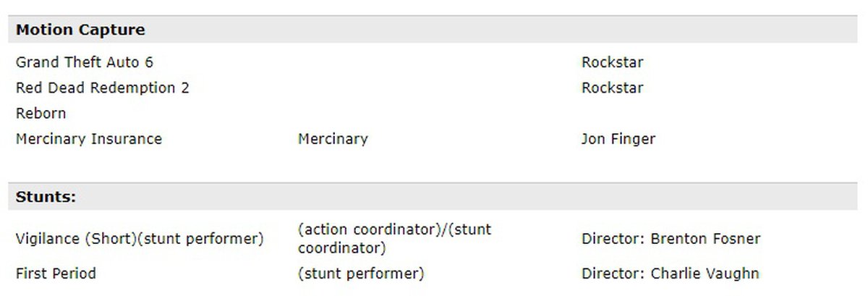Click Director: Brenton Fosner
The width and height of the screenshot is (868, 296).
click(x=671, y=239)
